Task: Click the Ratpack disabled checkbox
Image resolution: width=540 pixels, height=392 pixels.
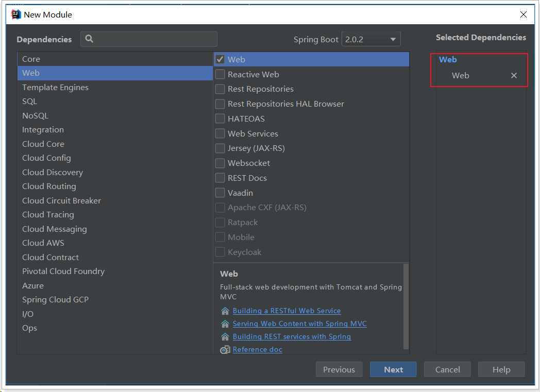Action: click(220, 223)
